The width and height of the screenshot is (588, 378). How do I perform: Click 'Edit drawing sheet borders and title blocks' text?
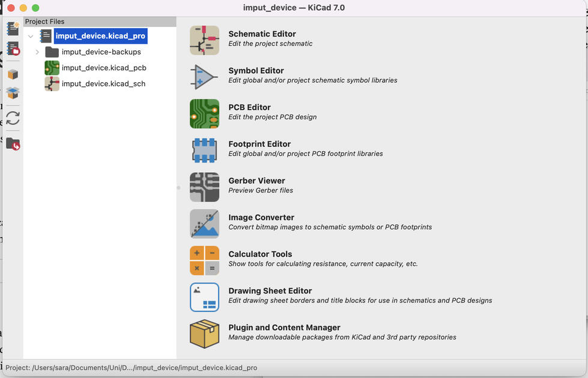point(360,301)
